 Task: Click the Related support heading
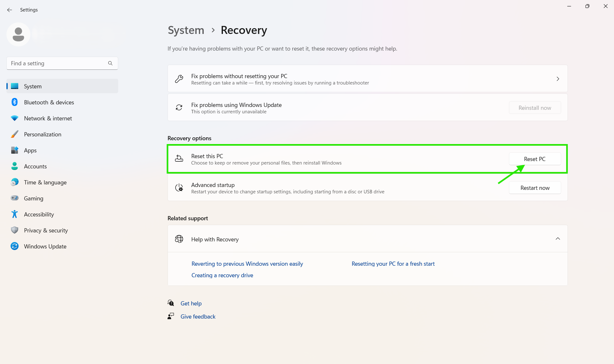188,218
